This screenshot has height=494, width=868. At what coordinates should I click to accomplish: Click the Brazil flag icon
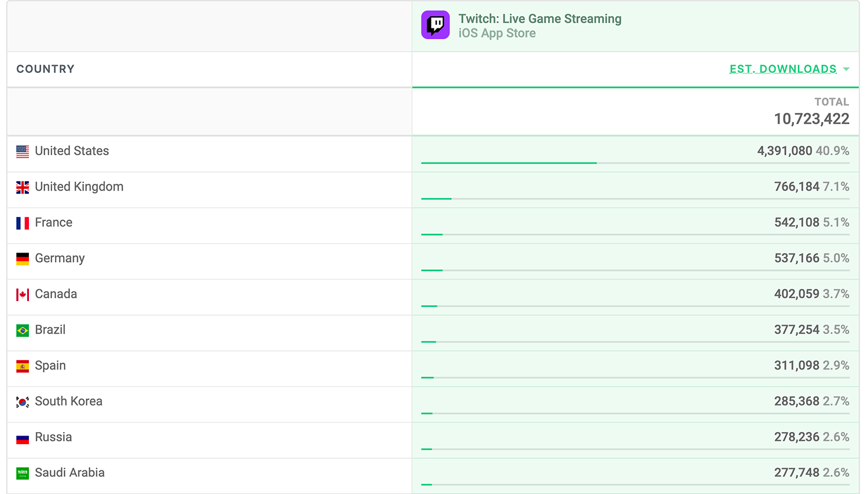tap(22, 330)
